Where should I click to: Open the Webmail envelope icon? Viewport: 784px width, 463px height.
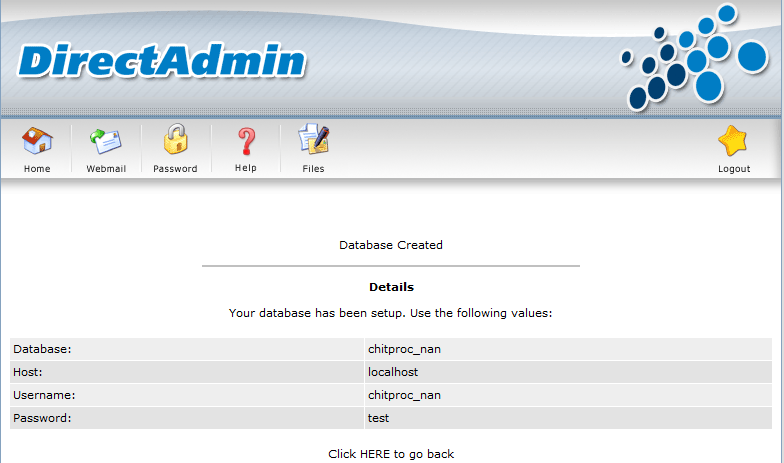tap(106, 140)
